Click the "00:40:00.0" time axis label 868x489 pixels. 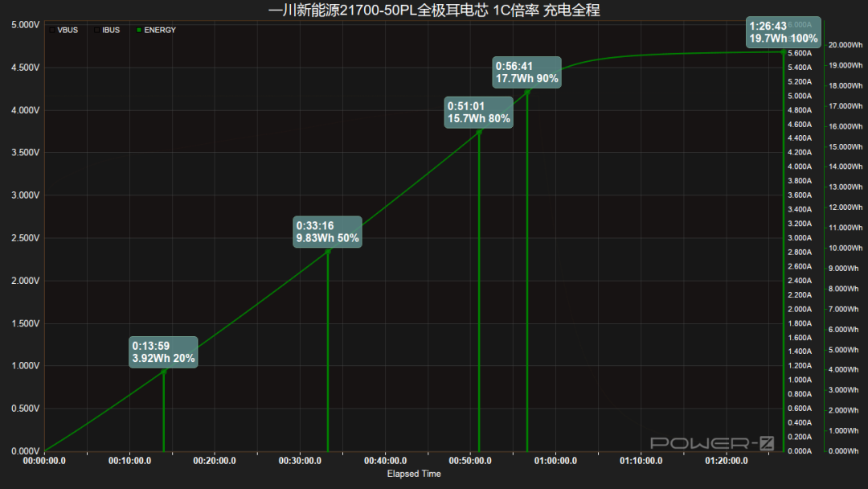385,461
